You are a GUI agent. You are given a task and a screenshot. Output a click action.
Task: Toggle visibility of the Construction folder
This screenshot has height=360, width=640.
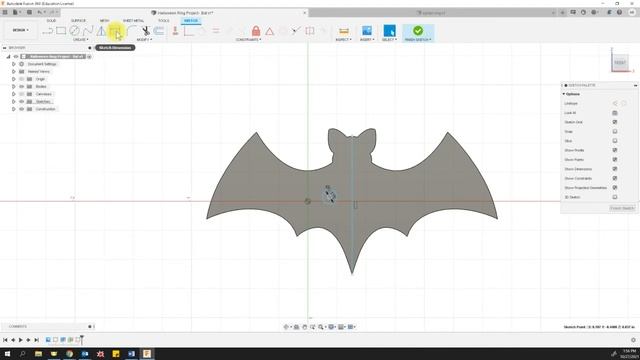[22, 109]
